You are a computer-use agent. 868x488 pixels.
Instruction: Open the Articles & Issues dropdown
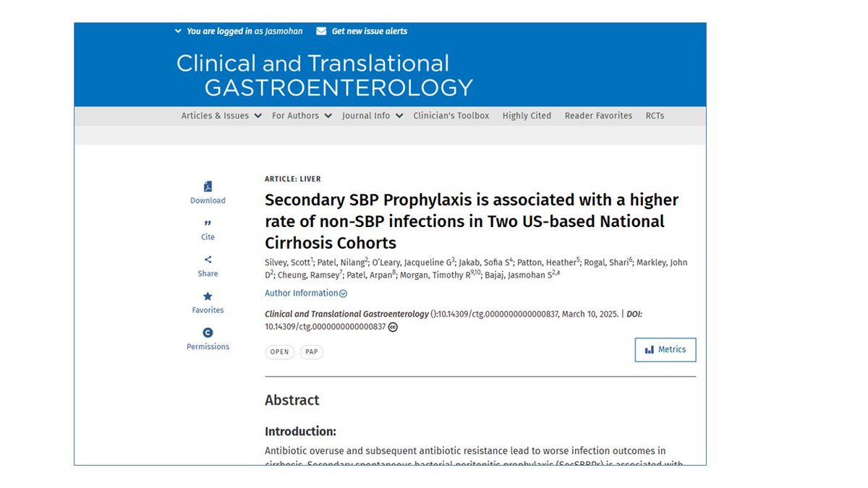click(221, 116)
